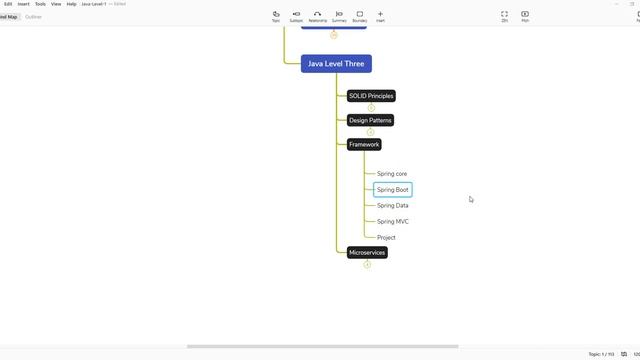
Task: Expand Microservices collapsed children
Action: click(367, 265)
